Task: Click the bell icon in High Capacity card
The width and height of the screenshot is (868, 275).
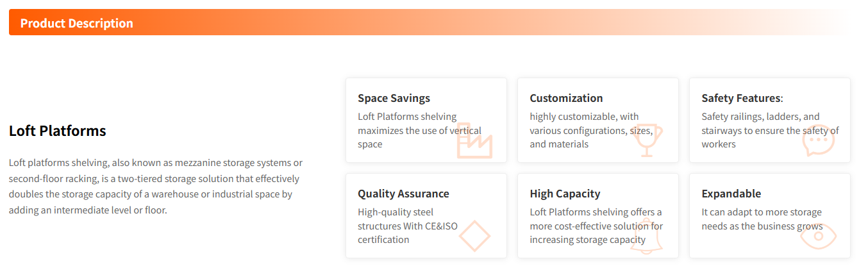Action: coord(646,237)
